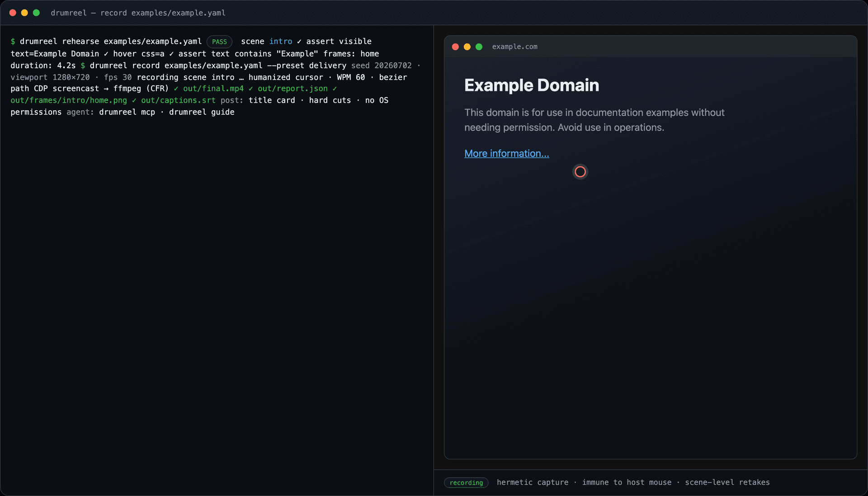Select the out/frames/intro/home.png output path
The image size is (868, 496).
point(69,100)
